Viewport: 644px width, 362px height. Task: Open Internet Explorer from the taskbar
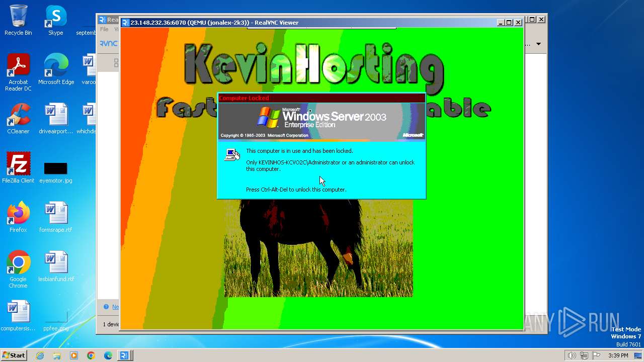point(40,355)
